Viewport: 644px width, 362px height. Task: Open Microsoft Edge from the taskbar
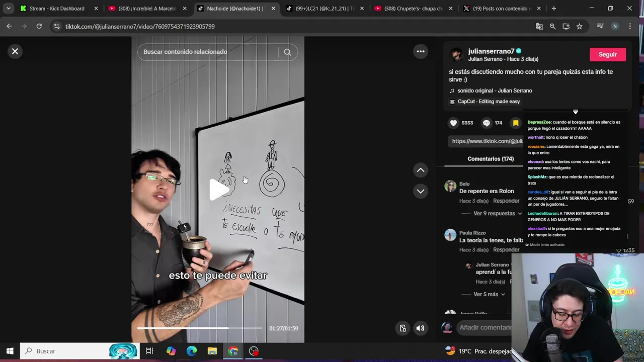[192, 351]
